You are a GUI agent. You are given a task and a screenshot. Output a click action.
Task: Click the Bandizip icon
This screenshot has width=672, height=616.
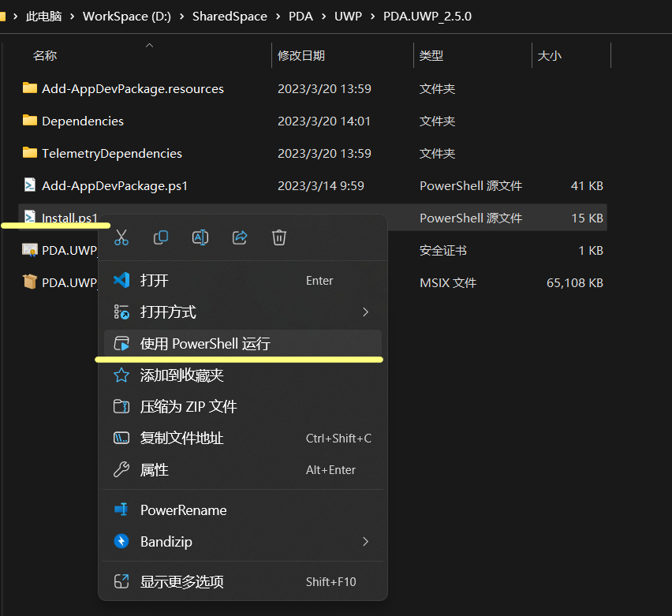[x=121, y=541]
